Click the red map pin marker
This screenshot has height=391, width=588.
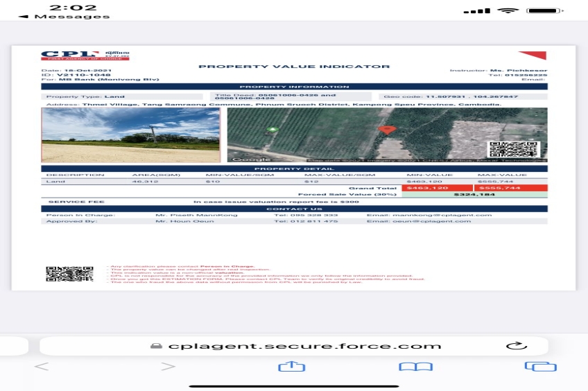click(387, 130)
